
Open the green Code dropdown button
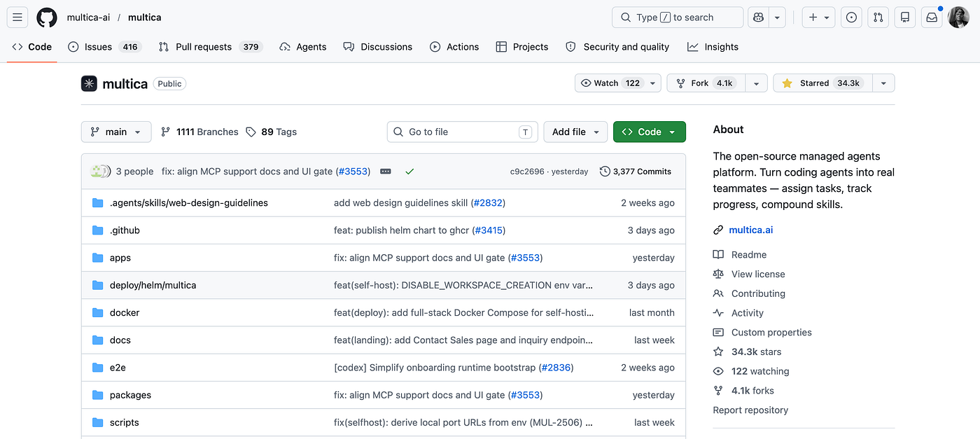pyautogui.click(x=650, y=132)
